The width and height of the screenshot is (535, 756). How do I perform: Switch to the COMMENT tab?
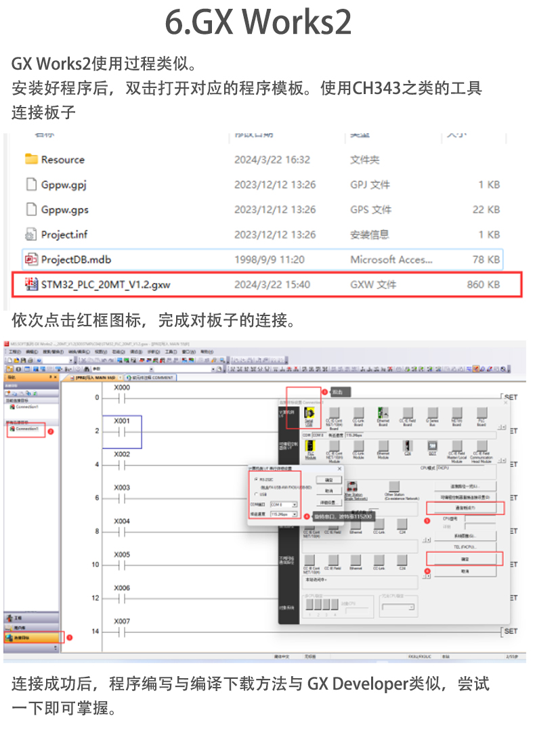(x=150, y=378)
